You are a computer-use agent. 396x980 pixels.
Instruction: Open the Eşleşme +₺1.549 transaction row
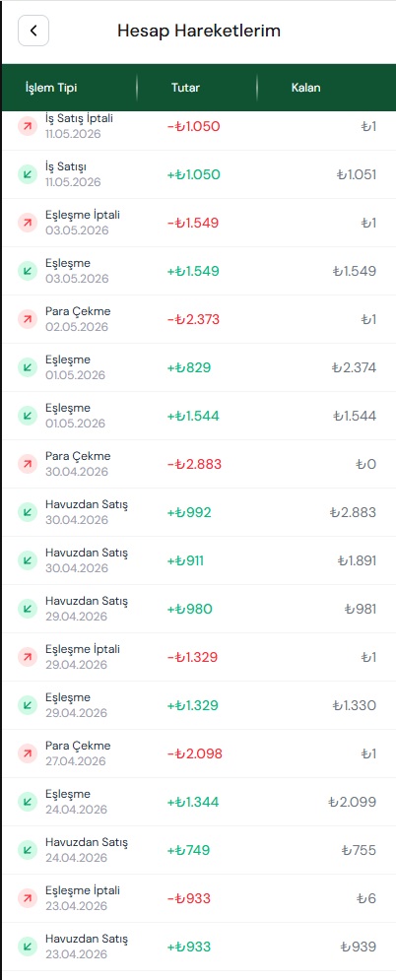click(x=199, y=271)
